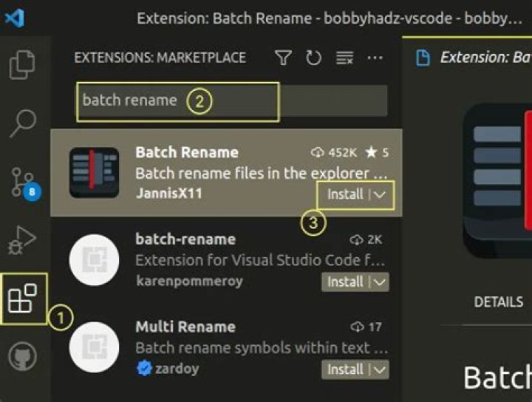Click the 2K download count
Image resolution: width=532 pixels, height=402 pixels.
pyautogui.click(x=366, y=240)
